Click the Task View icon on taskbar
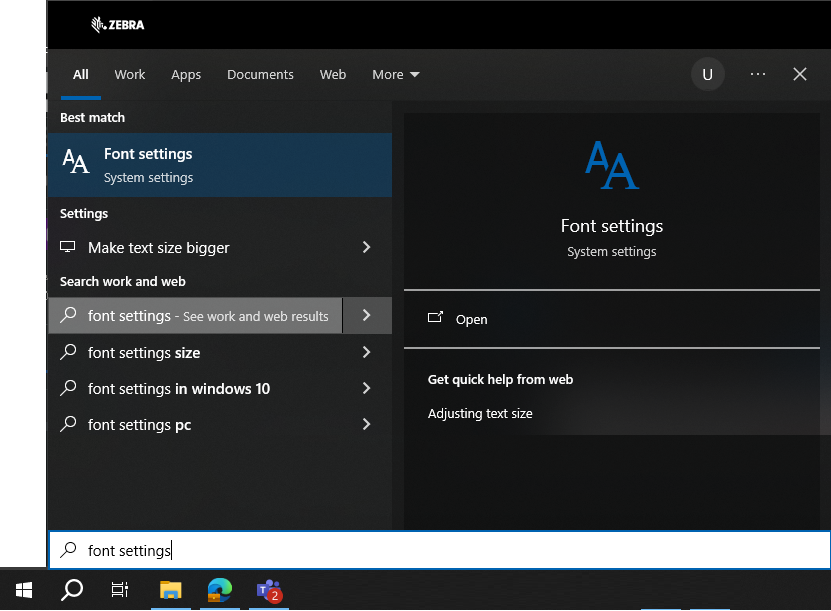831x611 pixels. 119,590
